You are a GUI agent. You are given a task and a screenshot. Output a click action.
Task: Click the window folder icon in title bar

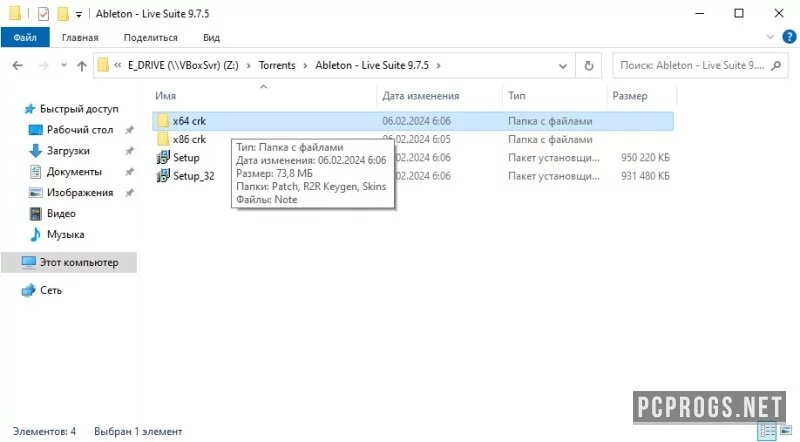tap(15, 14)
